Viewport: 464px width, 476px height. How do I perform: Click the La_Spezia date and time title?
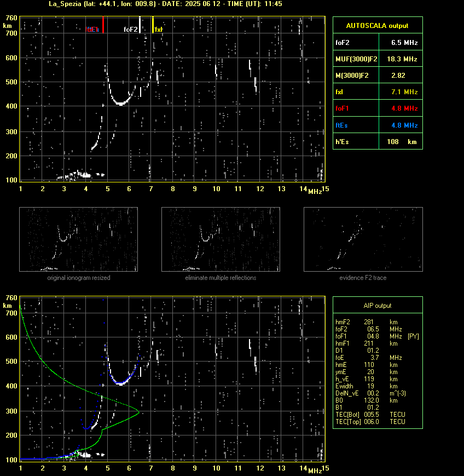point(166,4)
